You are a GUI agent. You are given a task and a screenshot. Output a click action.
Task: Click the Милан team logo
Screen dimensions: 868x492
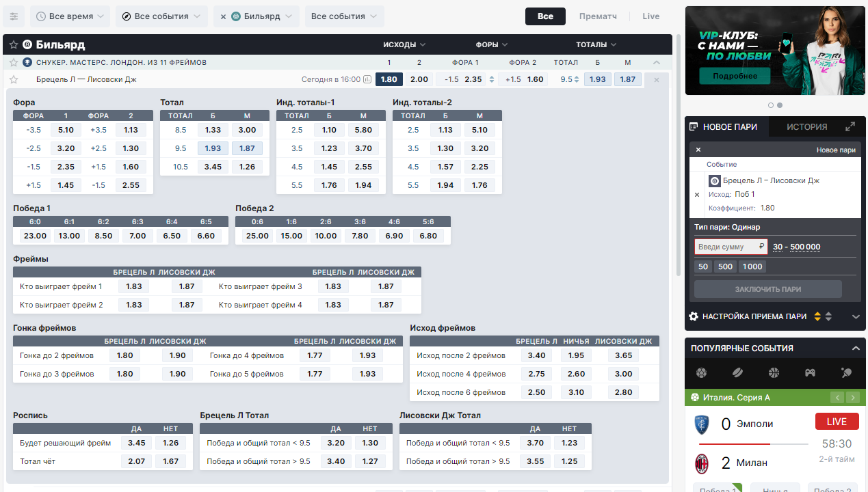click(x=702, y=463)
